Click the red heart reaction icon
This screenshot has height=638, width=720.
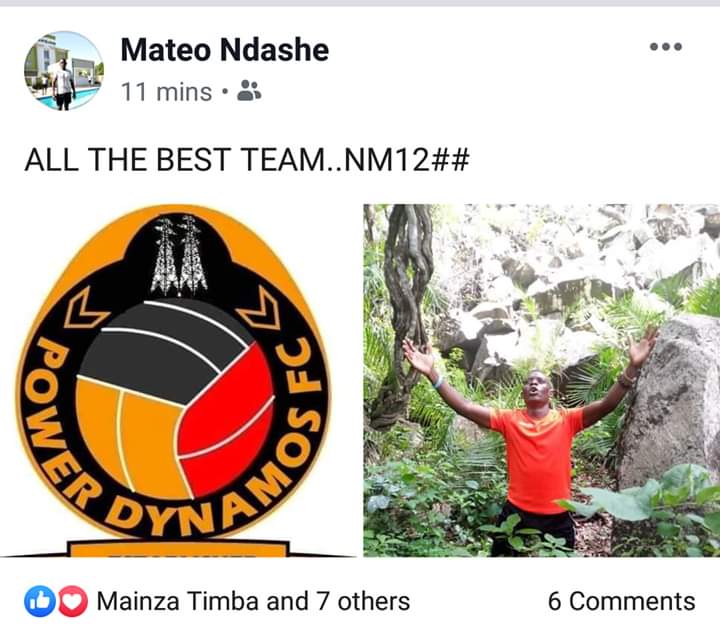click(73, 601)
